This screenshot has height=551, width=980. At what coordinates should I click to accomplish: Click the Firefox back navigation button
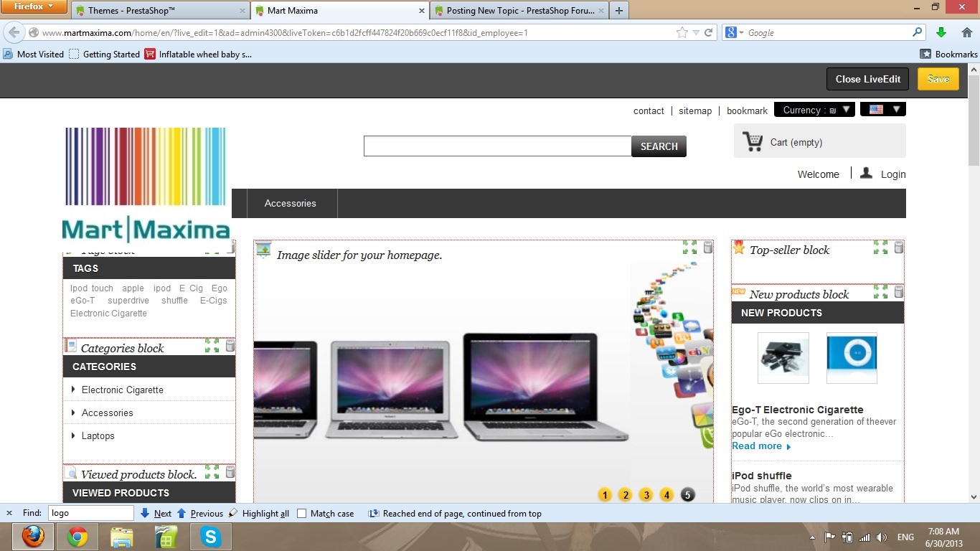[14, 32]
